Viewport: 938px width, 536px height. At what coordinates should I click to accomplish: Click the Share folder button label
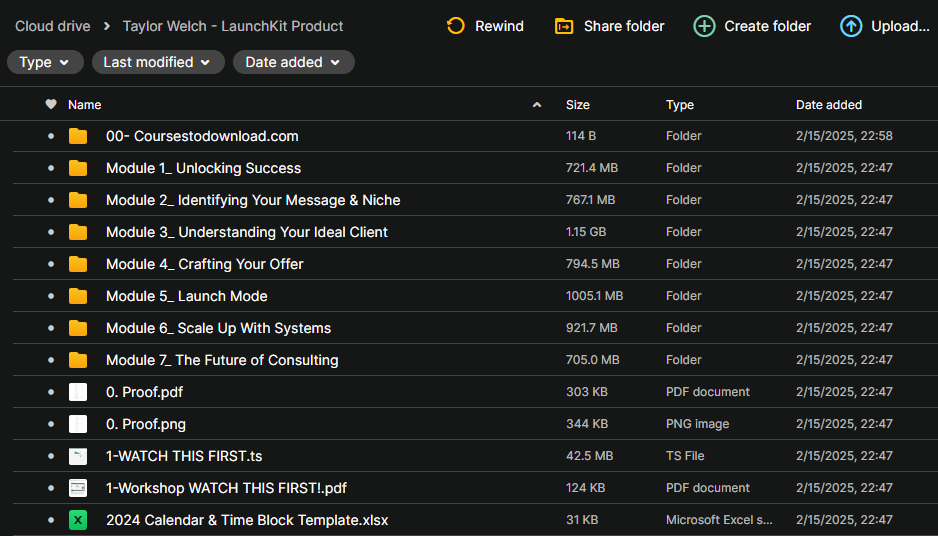tap(624, 26)
